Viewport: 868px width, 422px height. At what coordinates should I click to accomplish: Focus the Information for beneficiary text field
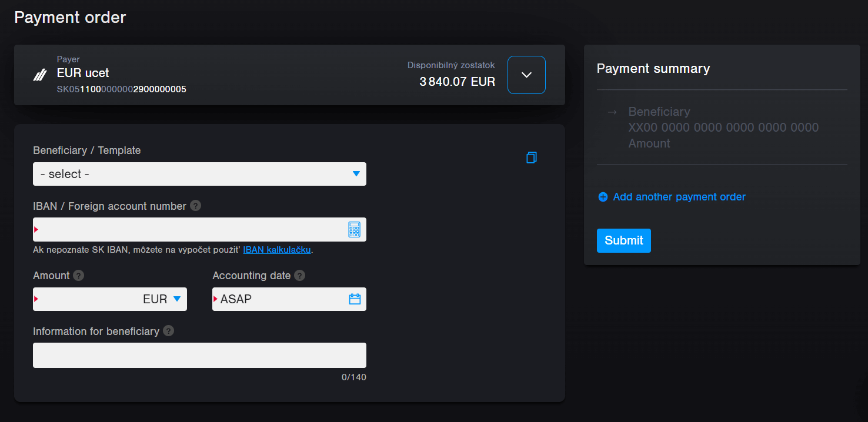tap(199, 355)
